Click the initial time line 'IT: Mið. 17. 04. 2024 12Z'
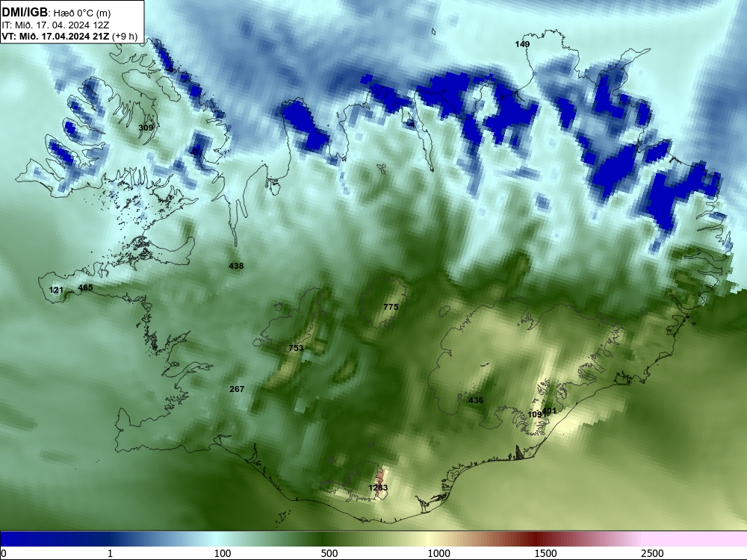The width and height of the screenshot is (747, 560). (x=55, y=25)
